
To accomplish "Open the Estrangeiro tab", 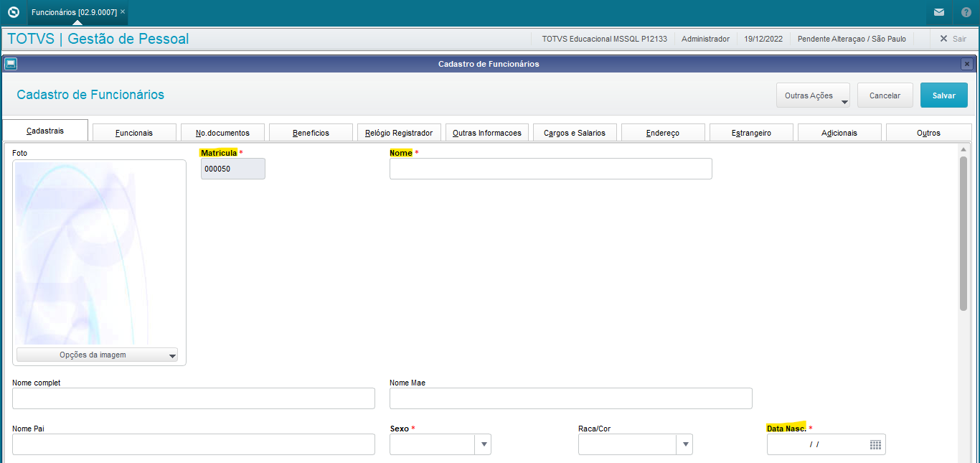I will pos(751,133).
